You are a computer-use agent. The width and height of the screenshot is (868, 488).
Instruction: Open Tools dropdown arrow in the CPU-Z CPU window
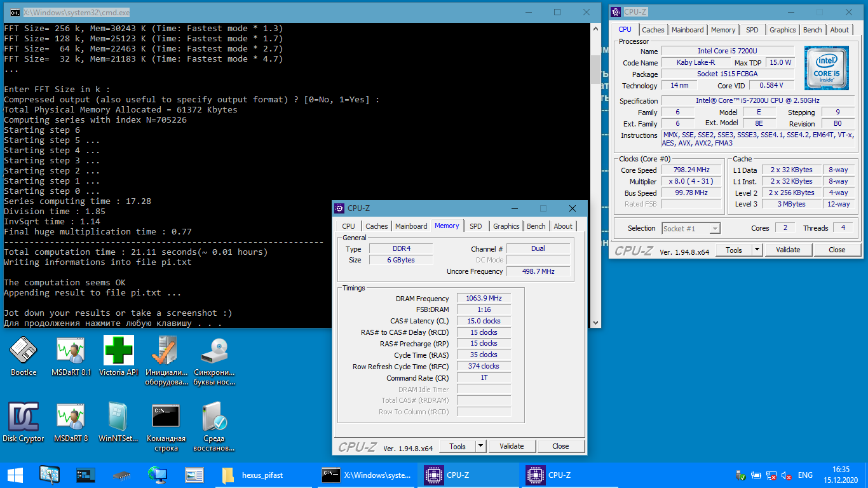[757, 250]
